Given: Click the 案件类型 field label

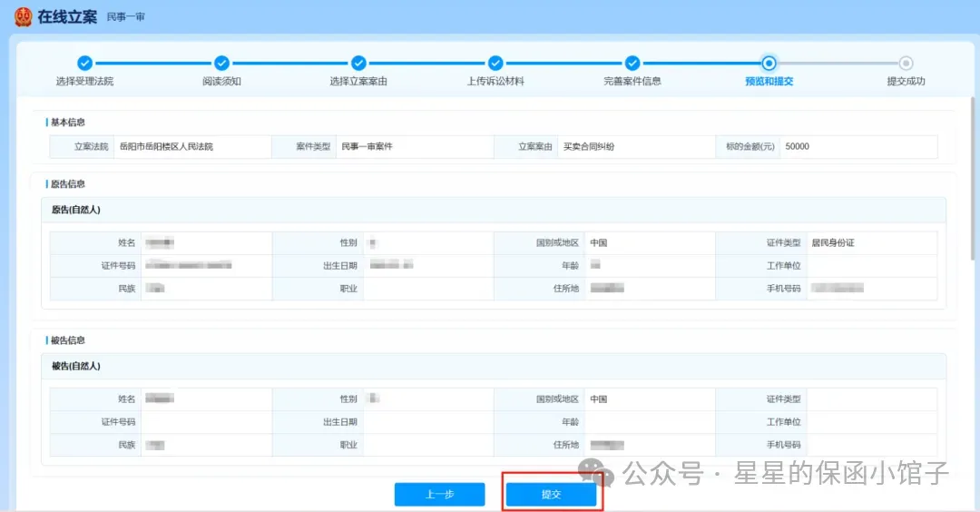Looking at the screenshot, I should click(x=313, y=147).
